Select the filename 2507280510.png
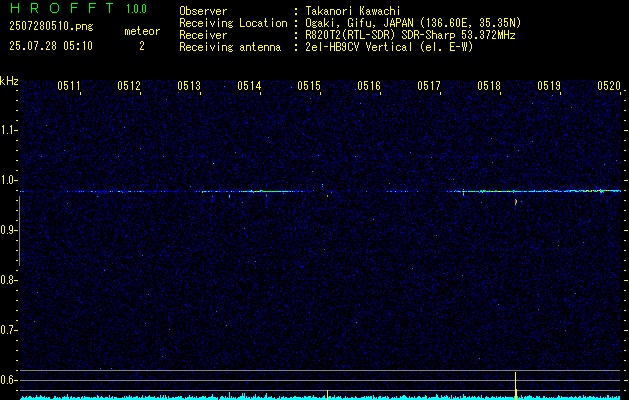The height and width of the screenshot is (400, 629). click(51, 26)
